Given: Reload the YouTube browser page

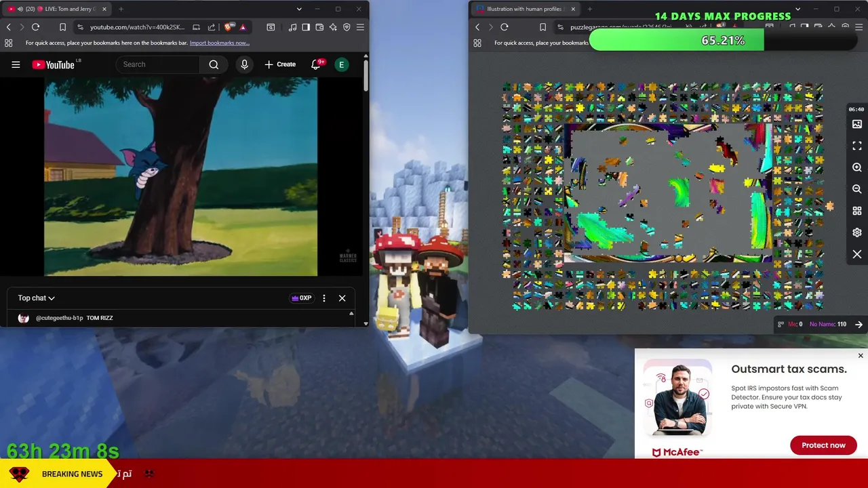Looking at the screenshot, I should 35,27.
